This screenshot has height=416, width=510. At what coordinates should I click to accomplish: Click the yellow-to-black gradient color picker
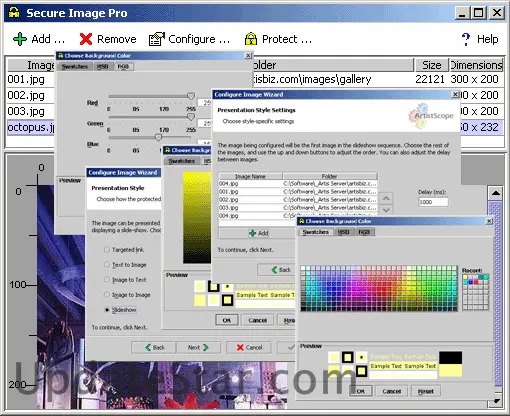[197, 218]
